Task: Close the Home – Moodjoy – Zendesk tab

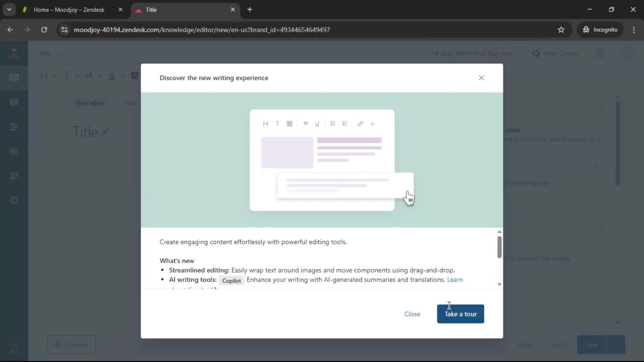Action: [120, 10]
